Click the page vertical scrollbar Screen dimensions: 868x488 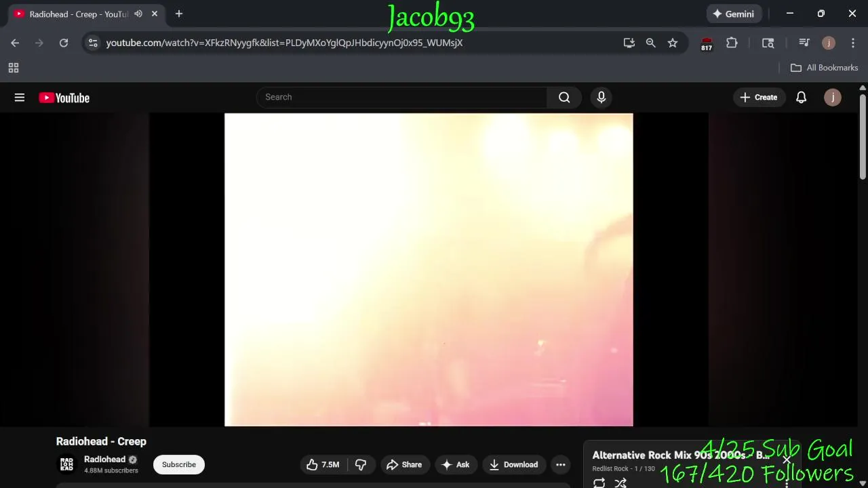(863, 136)
